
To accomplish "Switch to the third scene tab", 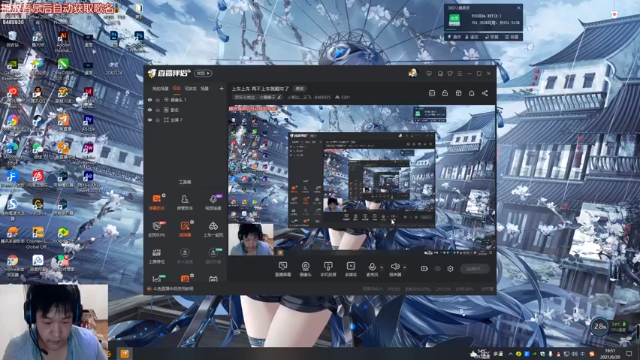I will pos(190,89).
